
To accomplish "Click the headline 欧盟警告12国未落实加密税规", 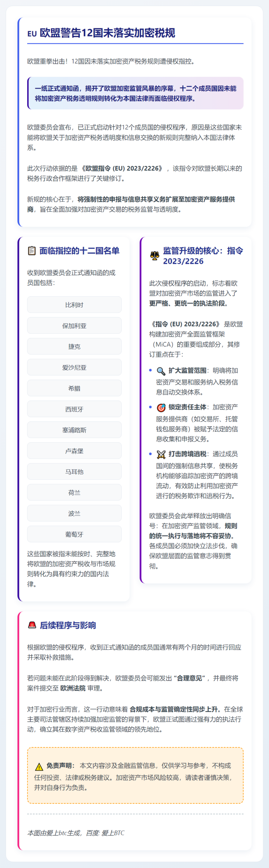I will 107,33.
